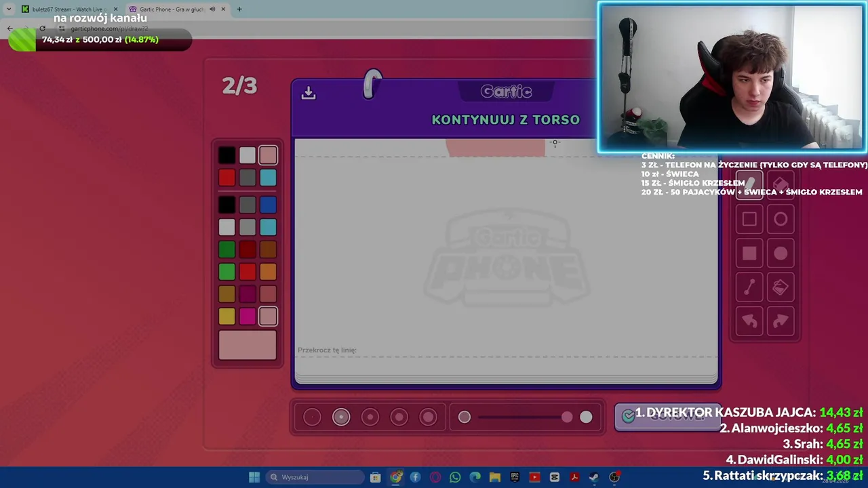Pick the dark red color swatch

(x=248, y=250)
